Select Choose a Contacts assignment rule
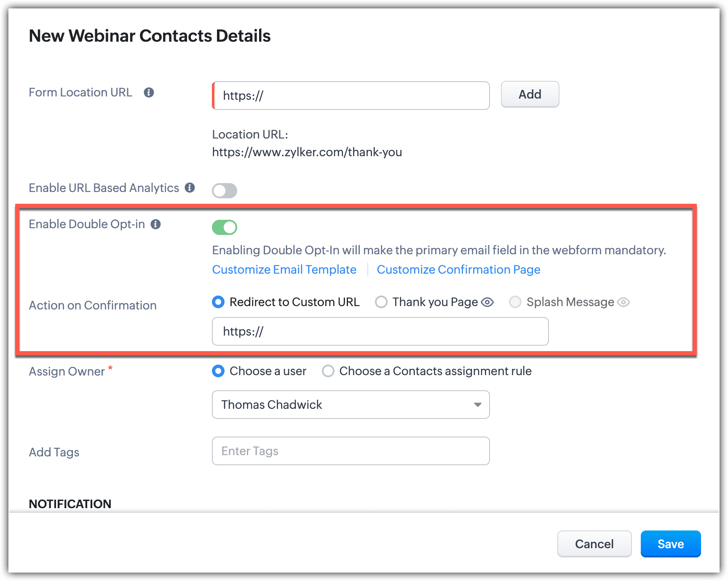The height and width of the screenshot is (581, 728). [x=328, y=371]
